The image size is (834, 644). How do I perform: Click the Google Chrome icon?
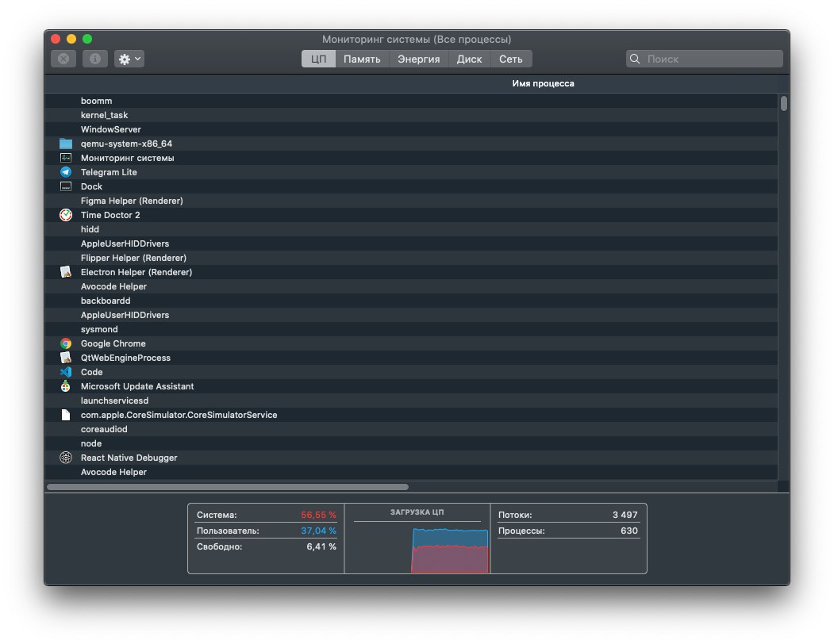(x=65, y=343)
